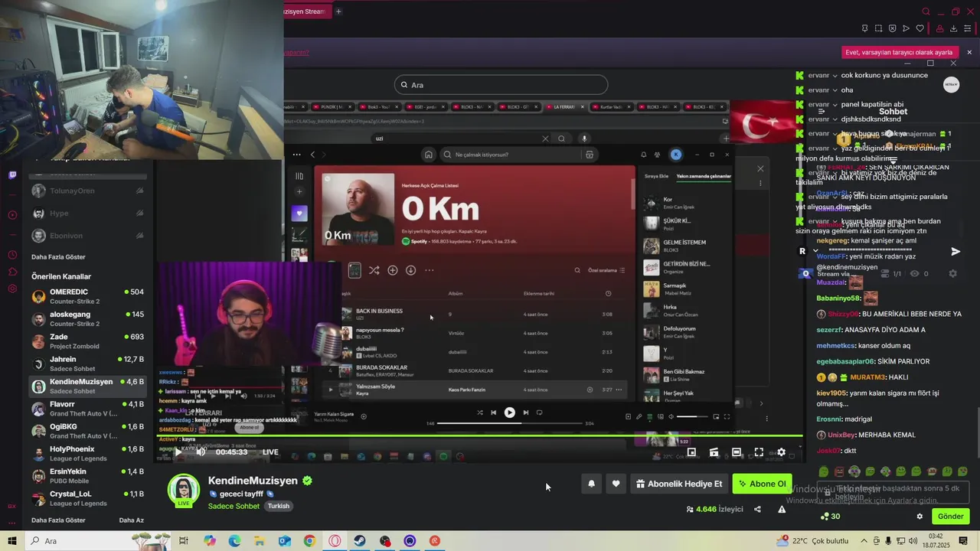Open the 0 Km playlist more options
This screenshot has height=551, width=980.
coord(429,270)
